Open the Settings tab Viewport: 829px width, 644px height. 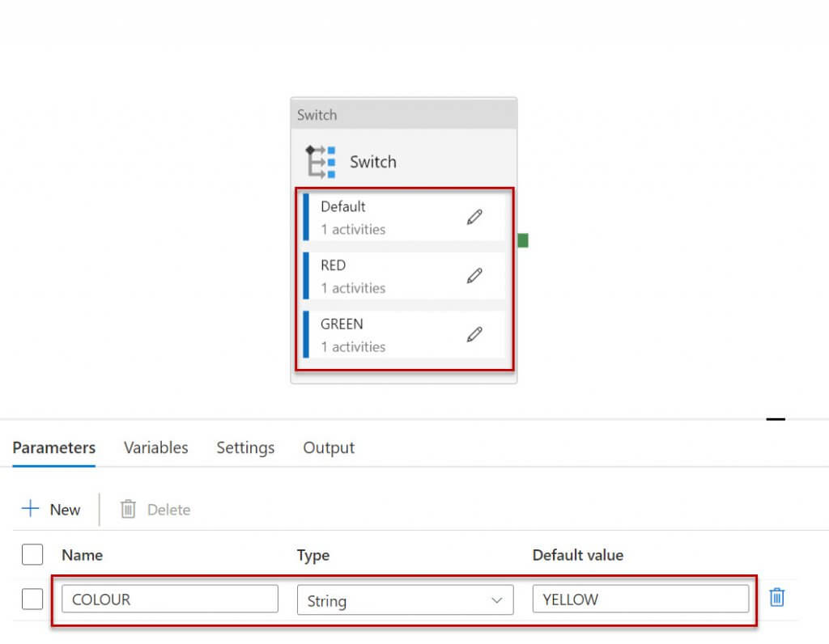(245, 447)
